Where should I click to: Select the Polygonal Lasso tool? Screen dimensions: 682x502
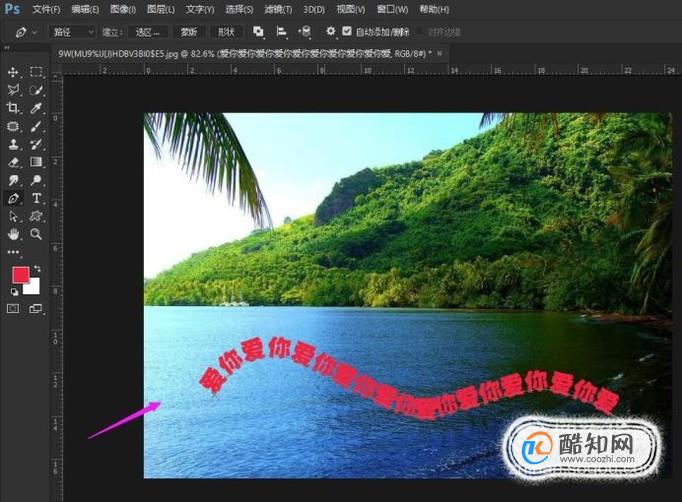click(13, 90)
